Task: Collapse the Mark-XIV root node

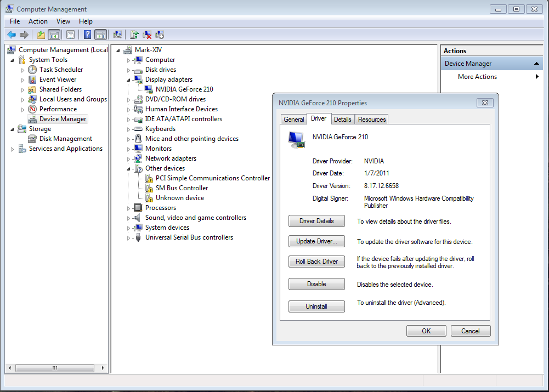Action: click(x=118, y=50)
